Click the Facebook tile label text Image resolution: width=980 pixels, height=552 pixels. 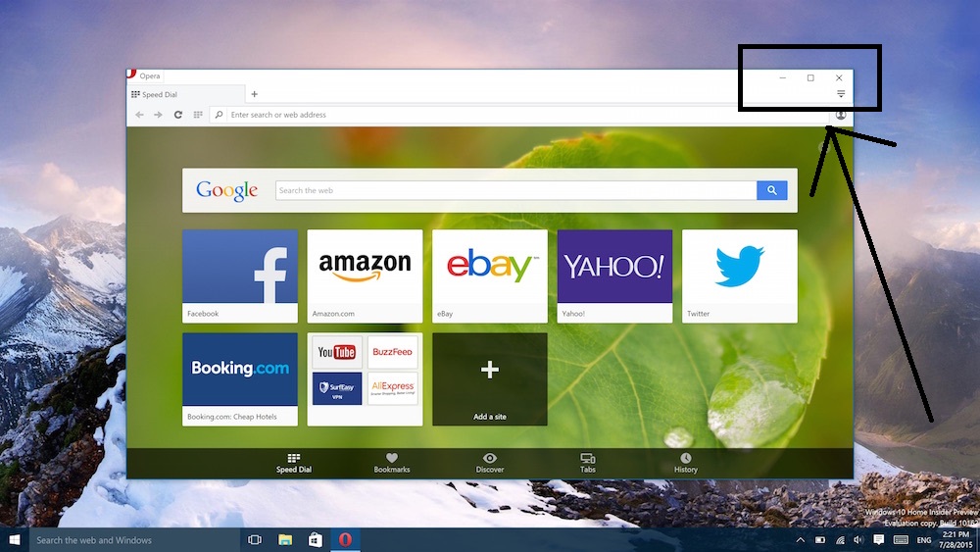pyautogui.click(x=203, y=314)
